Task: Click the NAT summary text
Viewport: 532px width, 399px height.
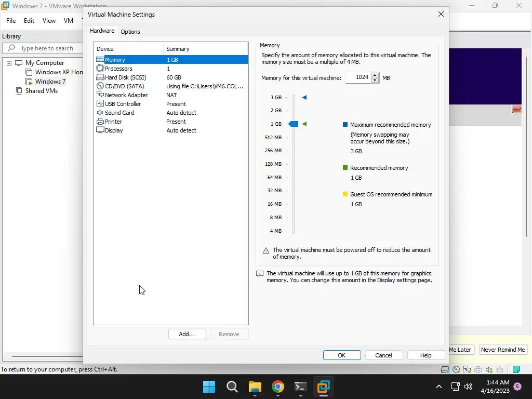Action: tap(171, 95)
